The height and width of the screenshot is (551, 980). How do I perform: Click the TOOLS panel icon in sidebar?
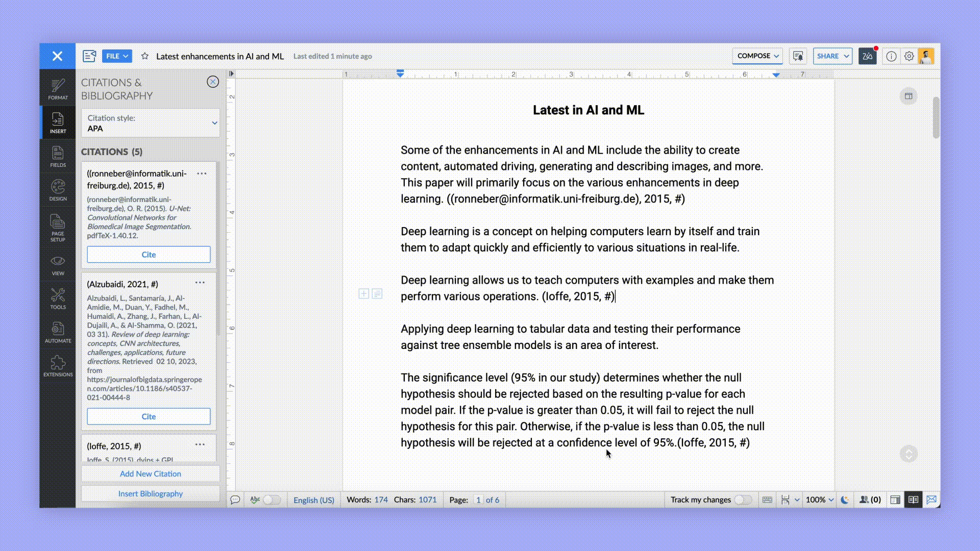[x=58, y=298]
